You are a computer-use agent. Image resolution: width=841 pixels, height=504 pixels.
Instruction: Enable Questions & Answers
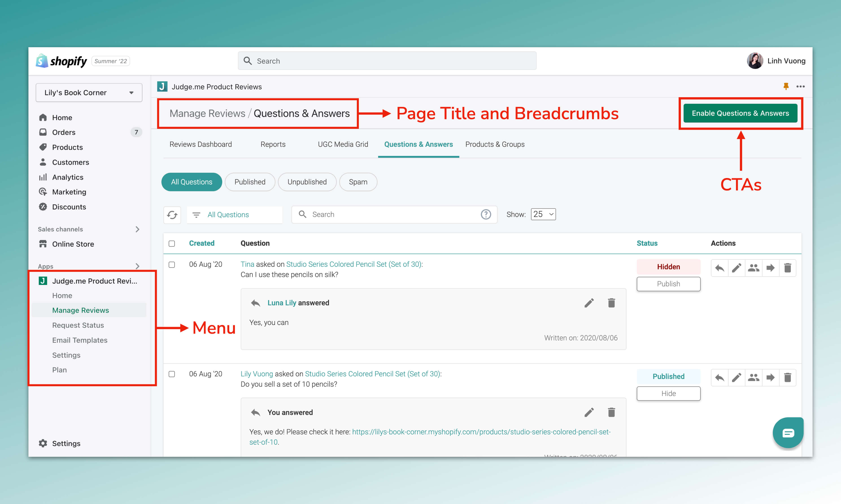point(741,113)
